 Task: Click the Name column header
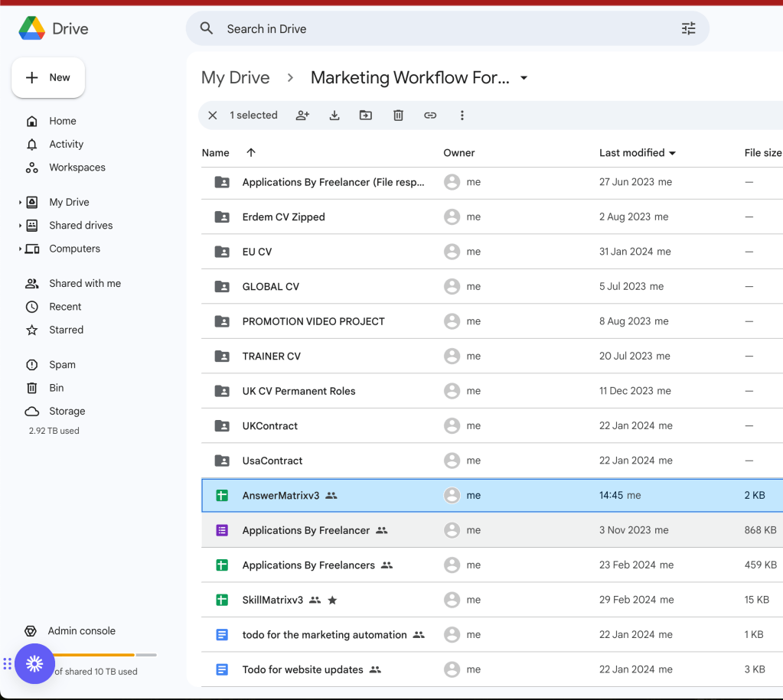pyautogui.click(x=215, y=153)
